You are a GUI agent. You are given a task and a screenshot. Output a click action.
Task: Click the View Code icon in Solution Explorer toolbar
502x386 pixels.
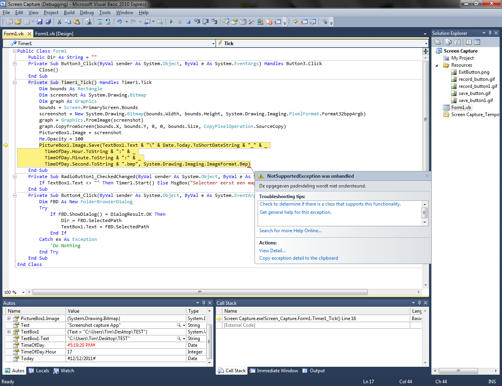[468, 42]
